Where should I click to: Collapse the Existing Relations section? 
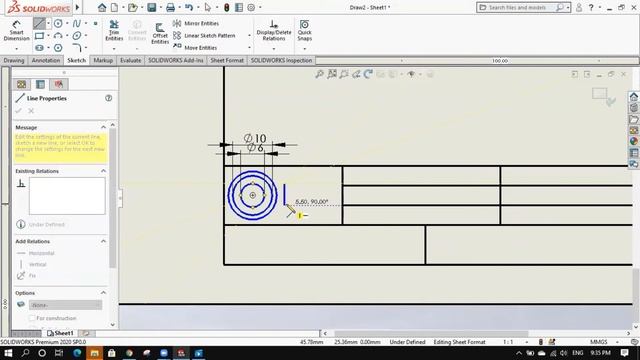(103, 171)
